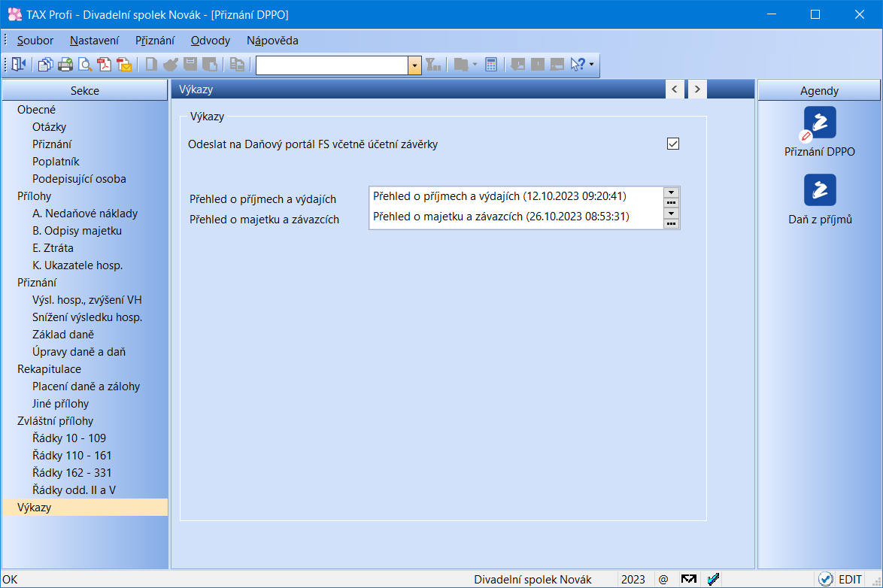
Task: Toggle Odeslat na Daňový portál FS checkbox
Action: [x=673, y=144]
